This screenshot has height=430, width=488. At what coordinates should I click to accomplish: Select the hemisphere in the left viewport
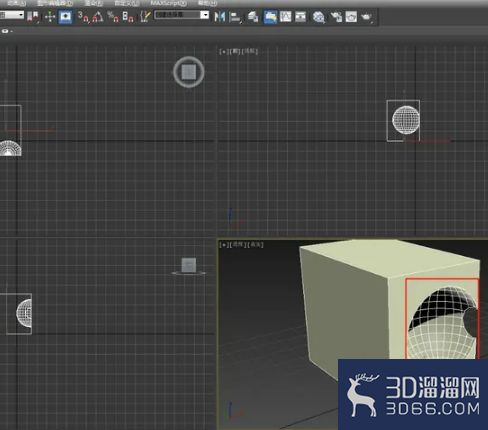point(24,313)
